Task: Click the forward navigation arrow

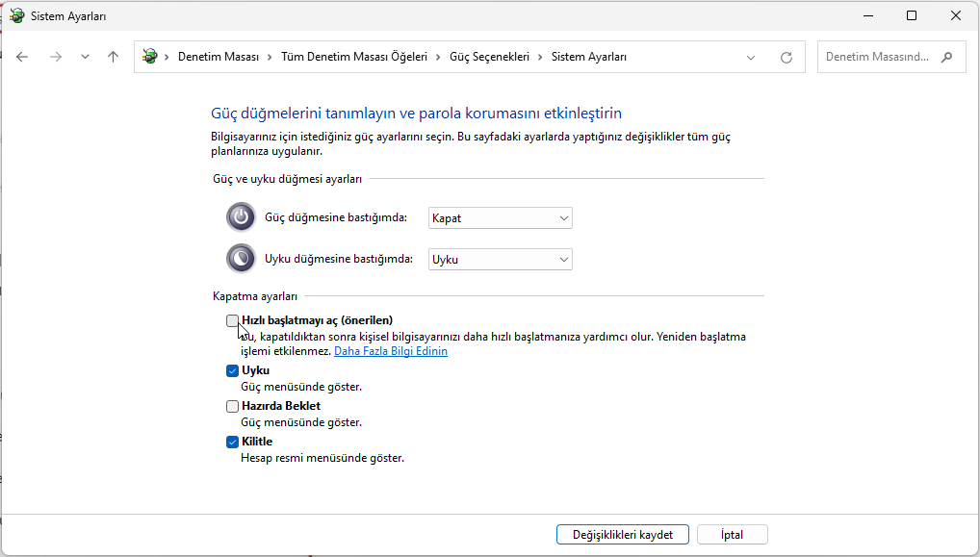Action: point(55,57)
